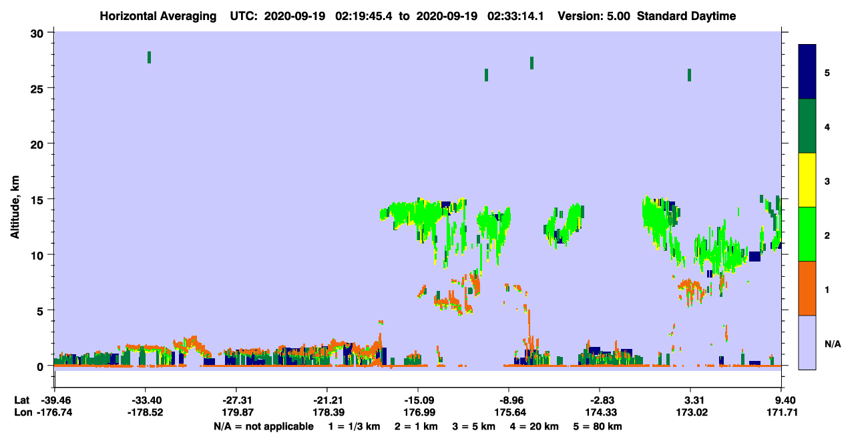Click the 'Lat' row label

point(22,400)
